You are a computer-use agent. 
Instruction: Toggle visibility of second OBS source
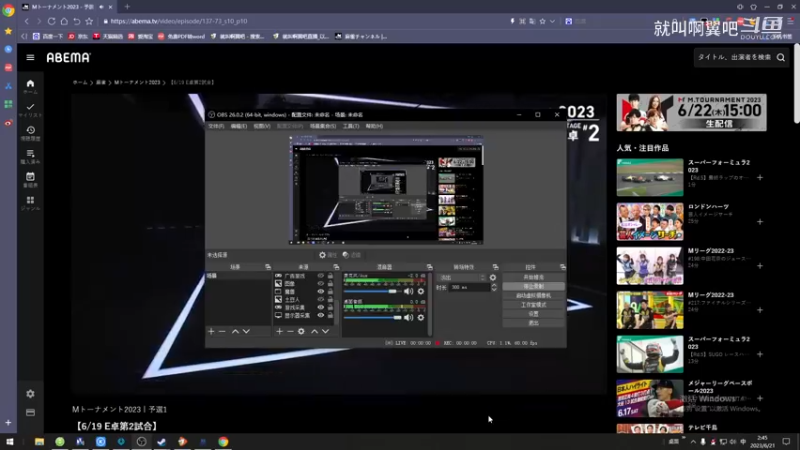pyautogui.click(x=320, y=284)
